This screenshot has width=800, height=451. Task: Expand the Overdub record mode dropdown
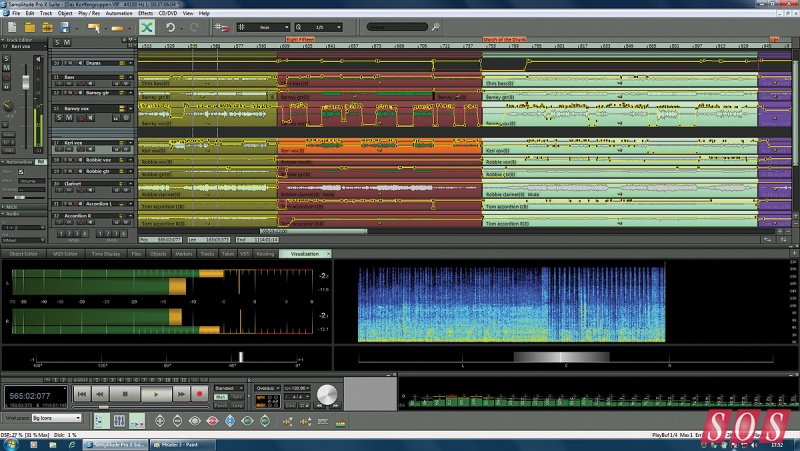[269, 386]
